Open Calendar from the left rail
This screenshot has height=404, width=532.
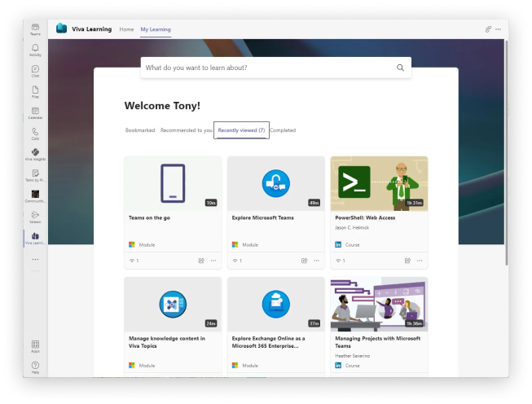pyautogui.click(x=35, y=112)
